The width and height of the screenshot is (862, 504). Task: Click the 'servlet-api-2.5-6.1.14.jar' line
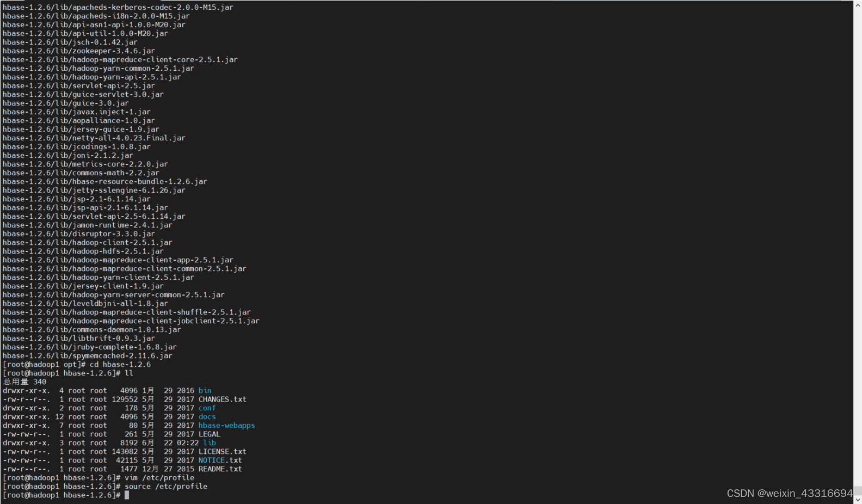94,217
